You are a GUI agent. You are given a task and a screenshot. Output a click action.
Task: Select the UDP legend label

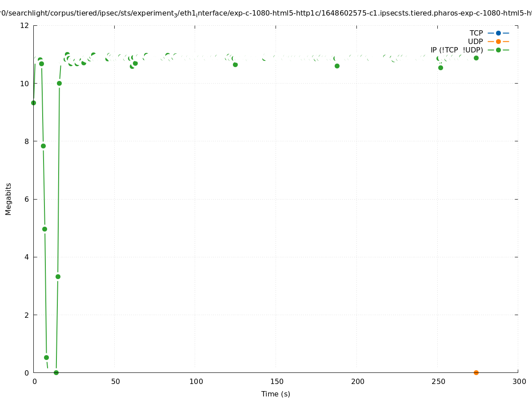click(475, 41)
